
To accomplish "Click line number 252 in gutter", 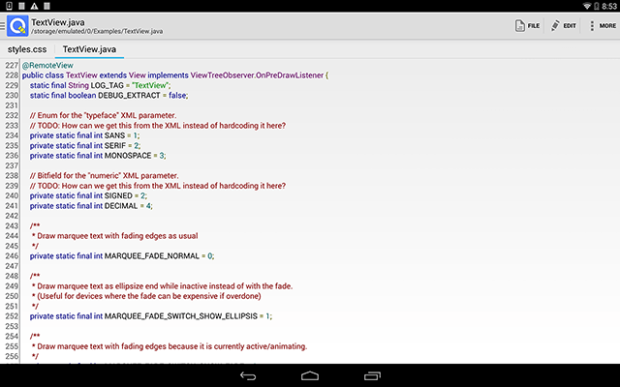I will [11, 316].
